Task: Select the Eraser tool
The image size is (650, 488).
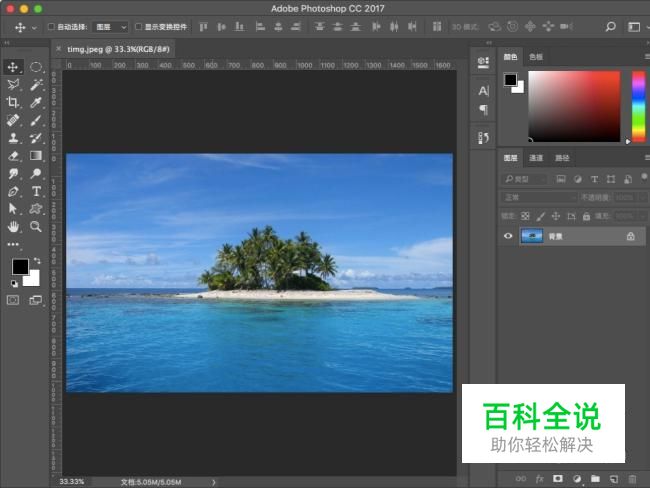Action: coord(13,155)
